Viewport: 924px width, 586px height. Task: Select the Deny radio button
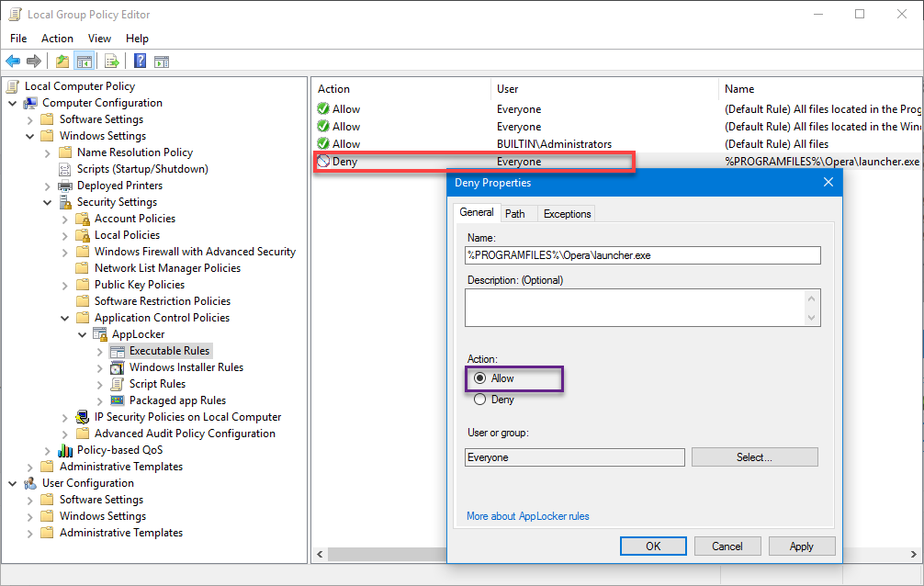coord(479,400)
